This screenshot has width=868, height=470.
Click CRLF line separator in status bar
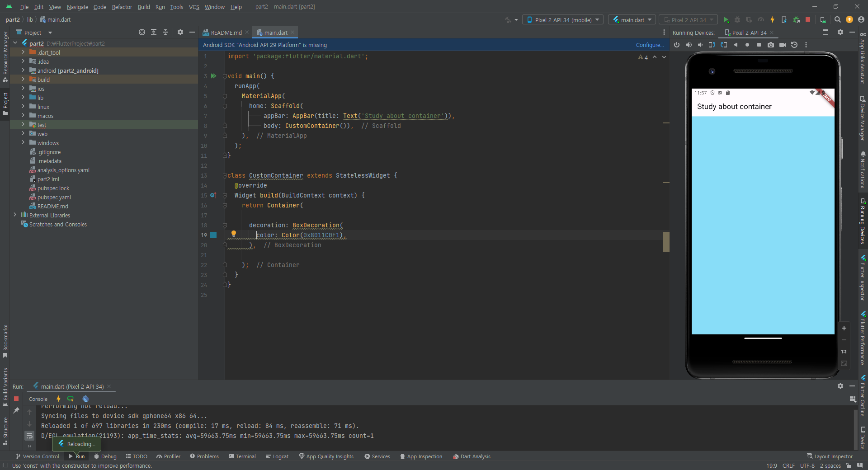[x=788, y=466]
